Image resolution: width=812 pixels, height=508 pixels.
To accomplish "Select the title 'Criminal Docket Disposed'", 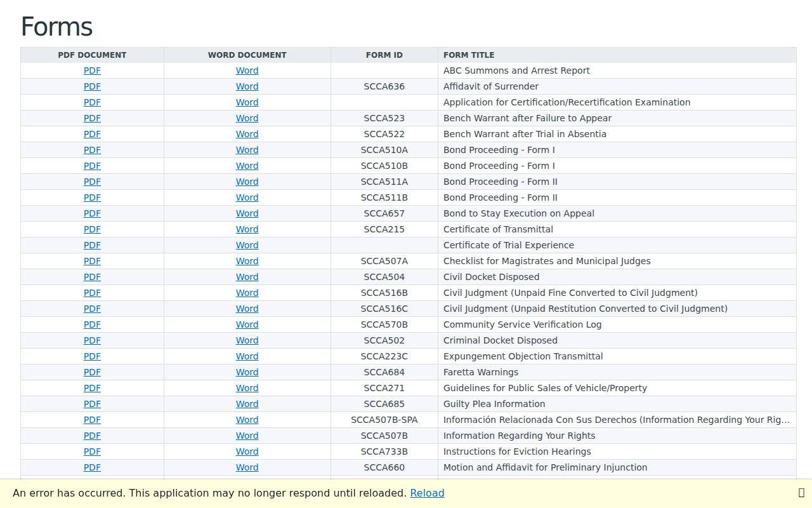I will click(501, 340).
